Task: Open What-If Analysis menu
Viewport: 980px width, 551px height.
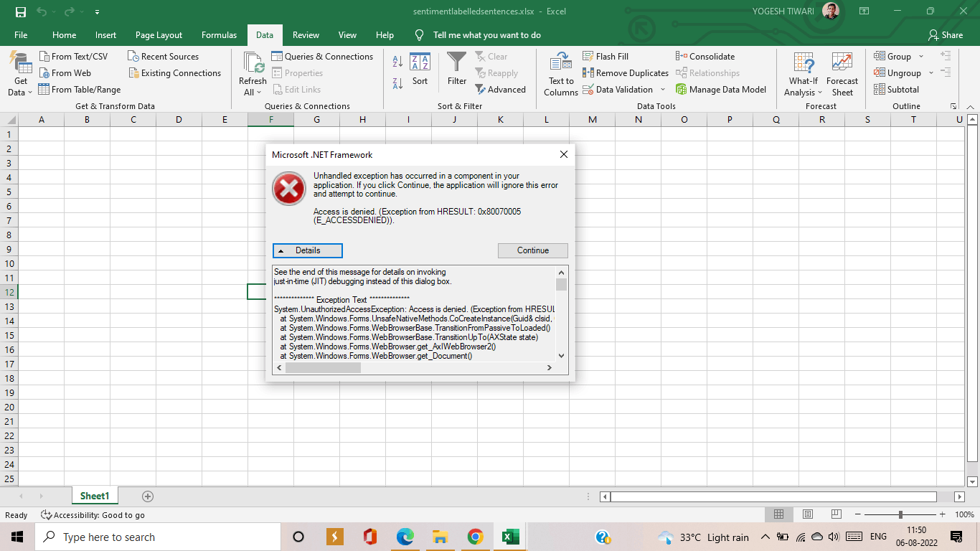Action: [803, 75]
